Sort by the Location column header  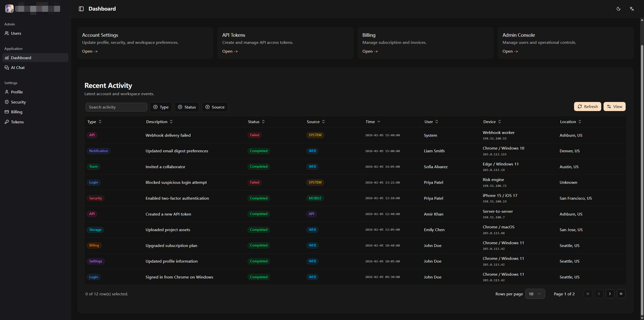pos(570,122)
